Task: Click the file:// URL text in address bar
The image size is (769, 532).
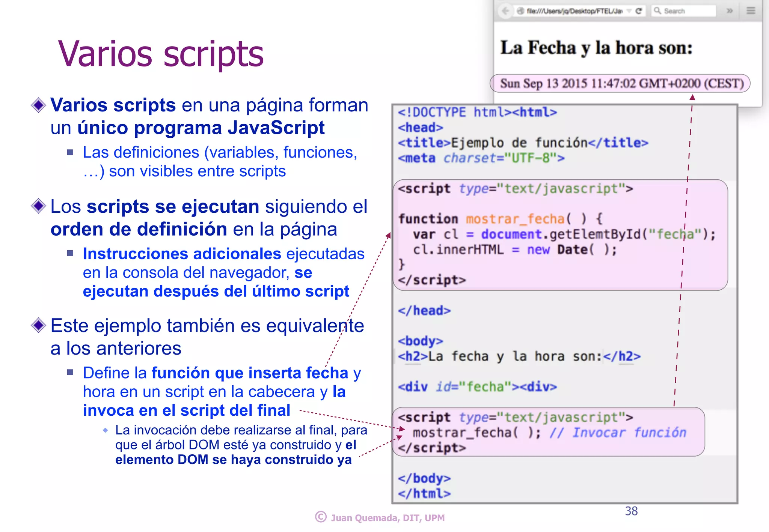Action: click(x=574, y=11)
